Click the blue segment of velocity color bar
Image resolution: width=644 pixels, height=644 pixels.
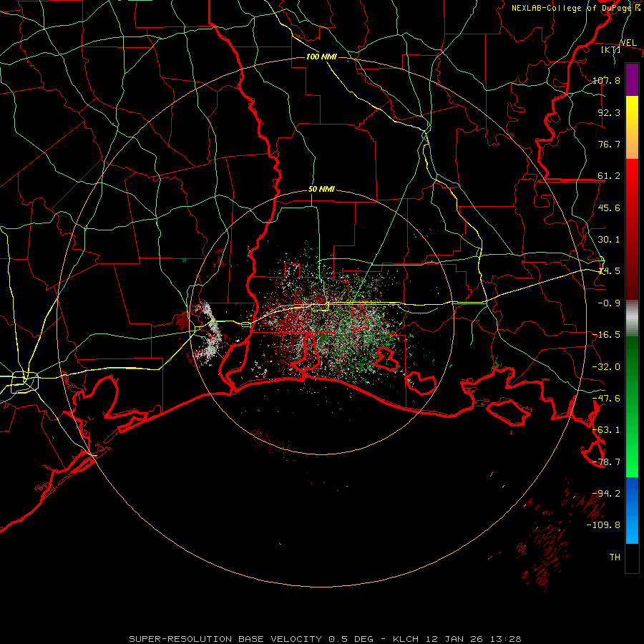coord(632,510)
